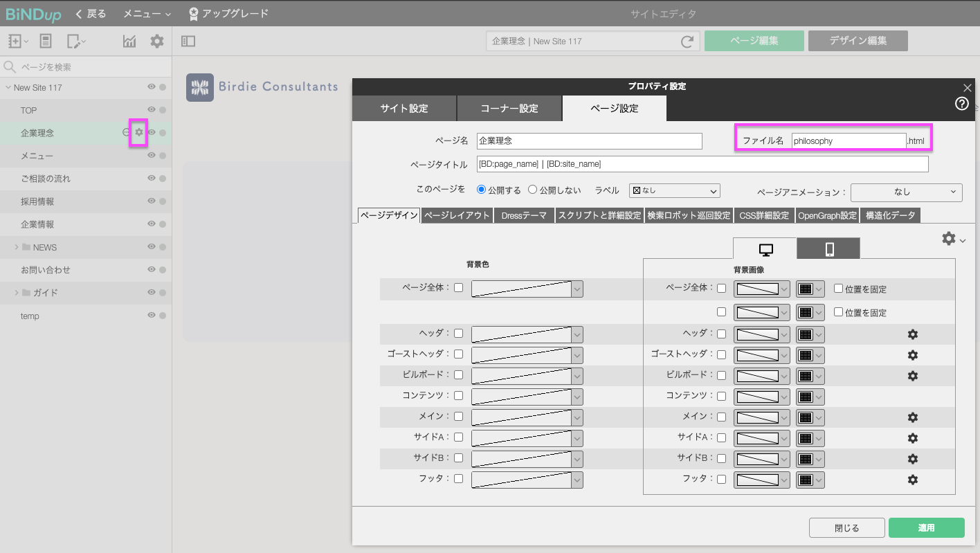Screen dimensions: 980x553
Task: Switch to コーナー設定 tab
Action: point(509,109)
